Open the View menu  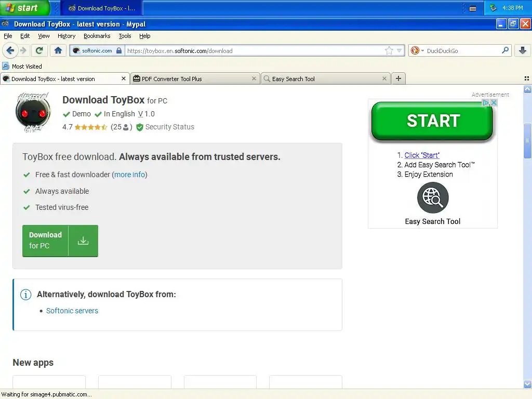coord(44,36)
